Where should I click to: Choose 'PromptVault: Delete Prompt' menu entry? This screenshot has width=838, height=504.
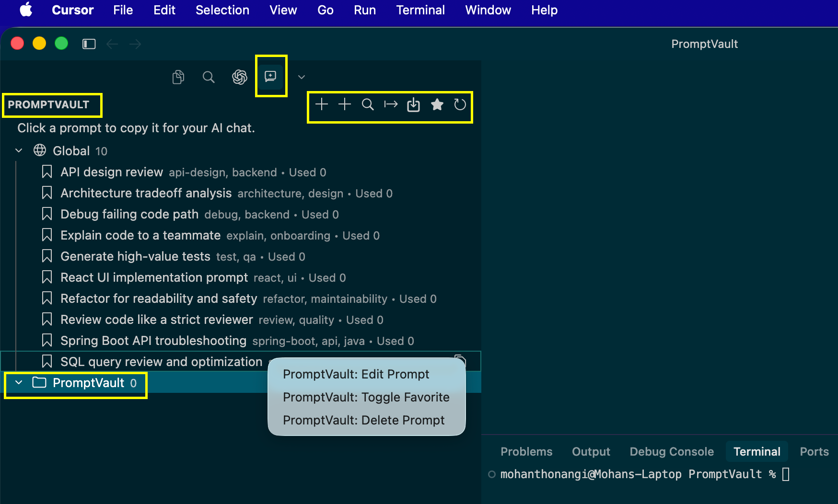367,420
